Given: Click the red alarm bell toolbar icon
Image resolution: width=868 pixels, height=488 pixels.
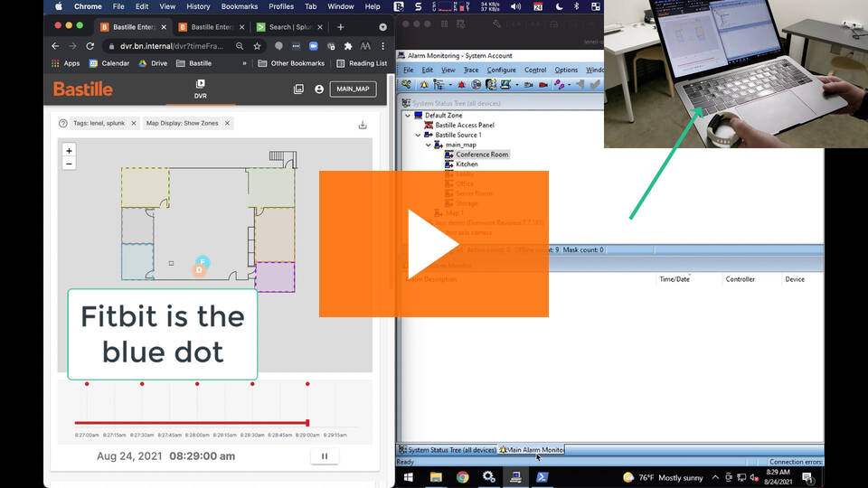Looking at the screenshot, I should point(461,85).
